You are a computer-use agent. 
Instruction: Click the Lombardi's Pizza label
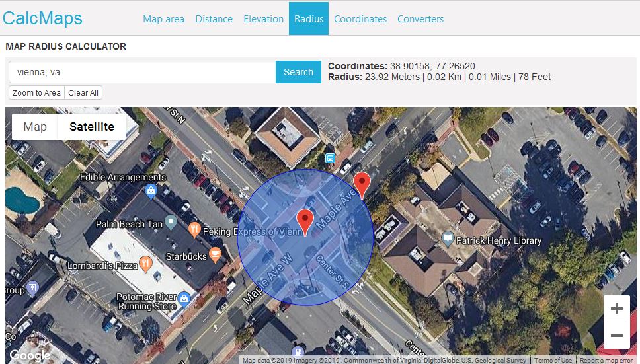click(x=102, y=266)
